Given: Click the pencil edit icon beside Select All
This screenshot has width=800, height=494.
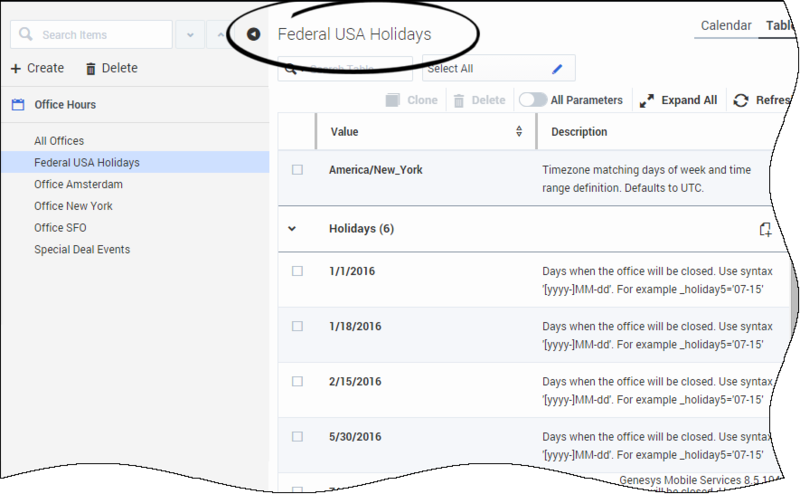Looking at the screenshot, I should (x=558, y=68).
